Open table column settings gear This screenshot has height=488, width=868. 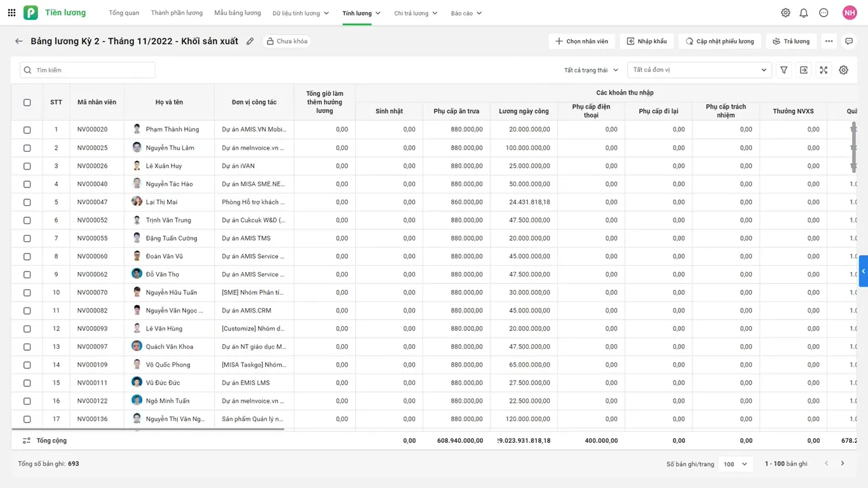click(x=843, y=70)
